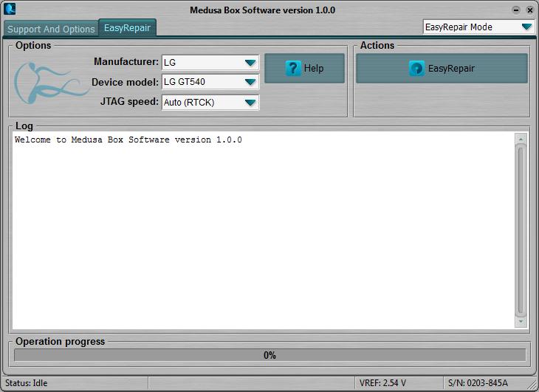Screen dimensions: 539x392
Task: Expand the Manufacturer dropdown showing LG
Action: [x=210, y=63]
